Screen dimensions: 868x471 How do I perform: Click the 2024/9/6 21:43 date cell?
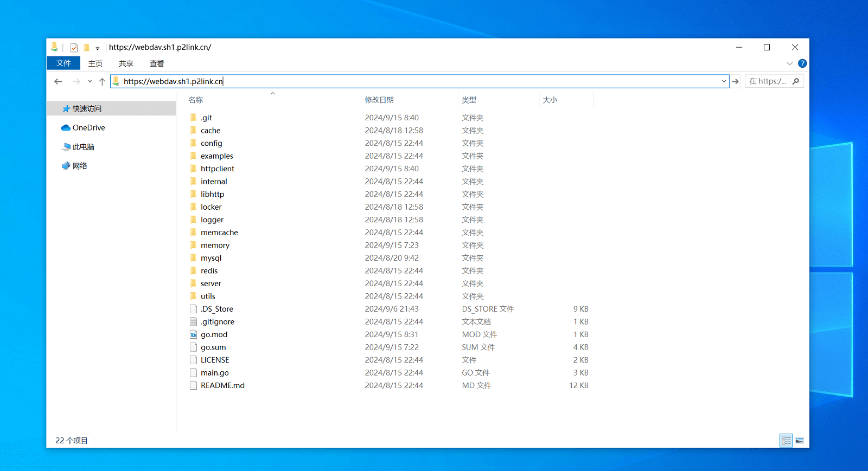392,309
